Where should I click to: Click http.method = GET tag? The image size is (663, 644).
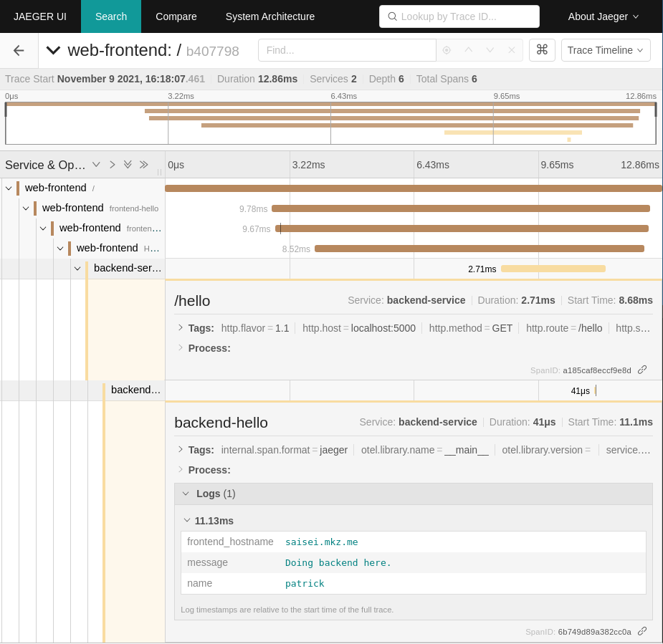pyautogui.click(x=471, y=328)
